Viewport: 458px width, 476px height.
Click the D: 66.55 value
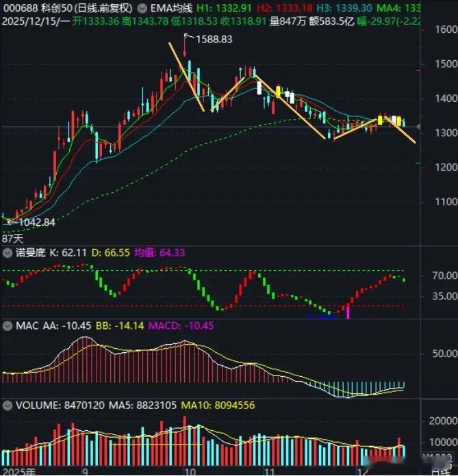(x=110, y=252)
